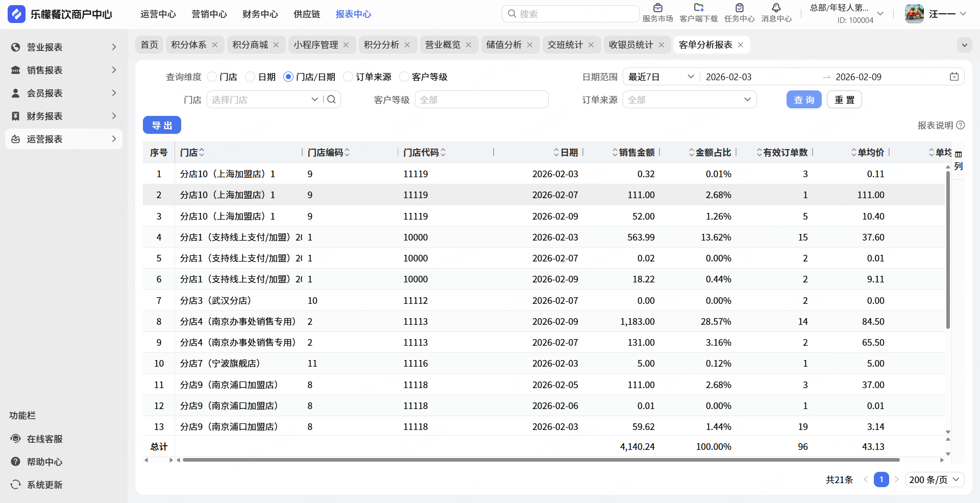Click the 查询 button
This screenshot has height=503, width=980.
[x=804, y=100]
